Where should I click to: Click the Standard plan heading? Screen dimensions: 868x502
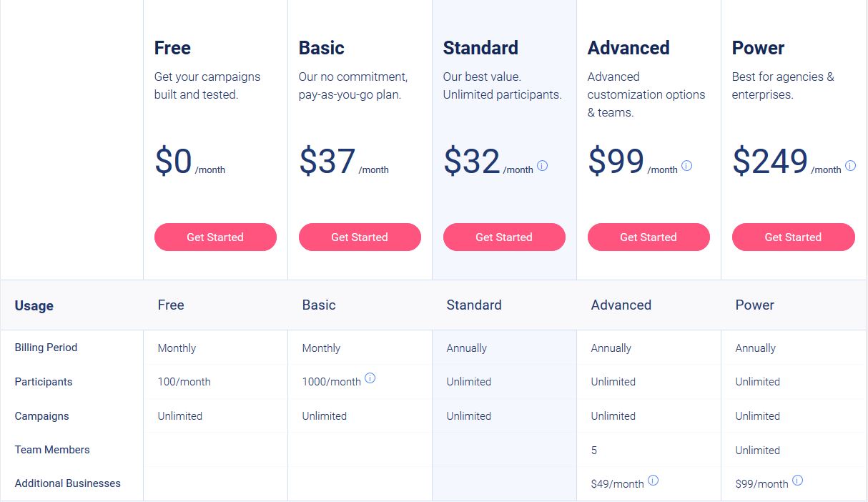480,48
